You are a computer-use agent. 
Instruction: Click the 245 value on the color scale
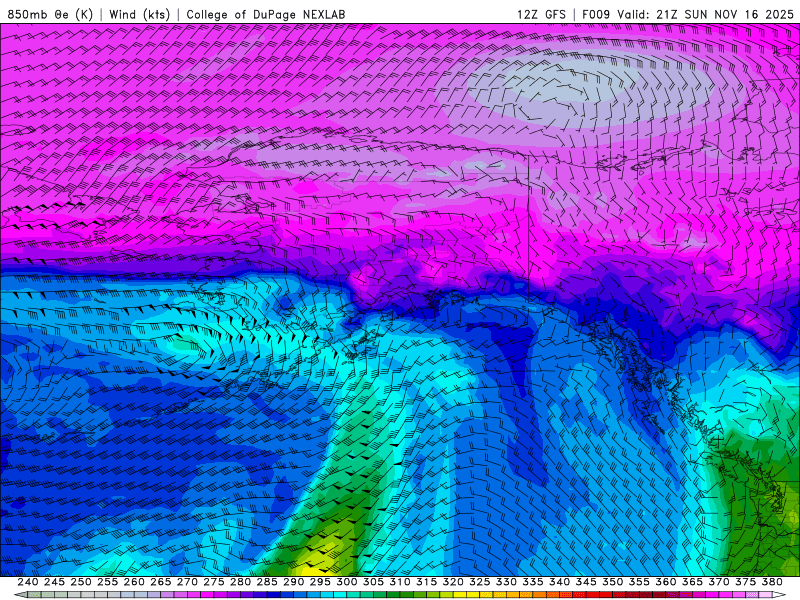tap(54, 582)
